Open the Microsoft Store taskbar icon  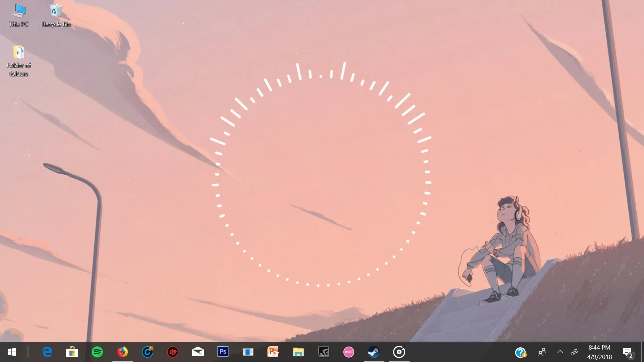(x=72, y=352)
